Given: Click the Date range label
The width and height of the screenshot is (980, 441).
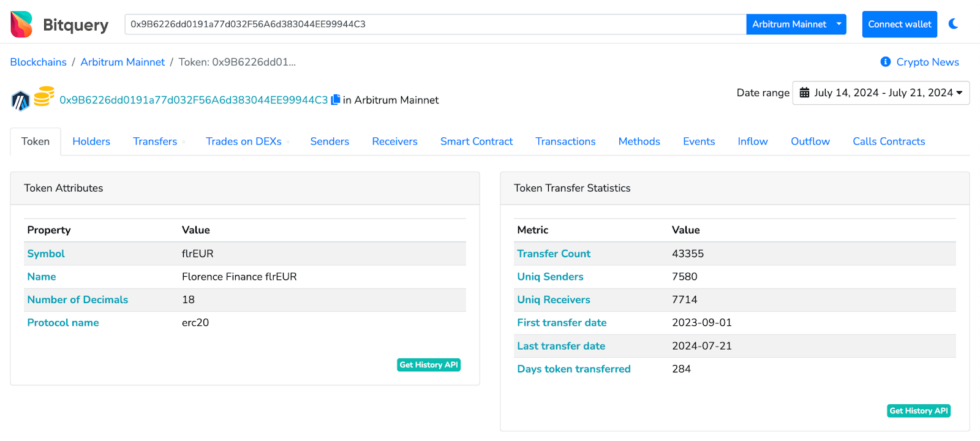Looking at the screenshot, I should pyautogui.click(x=763, y=93).
